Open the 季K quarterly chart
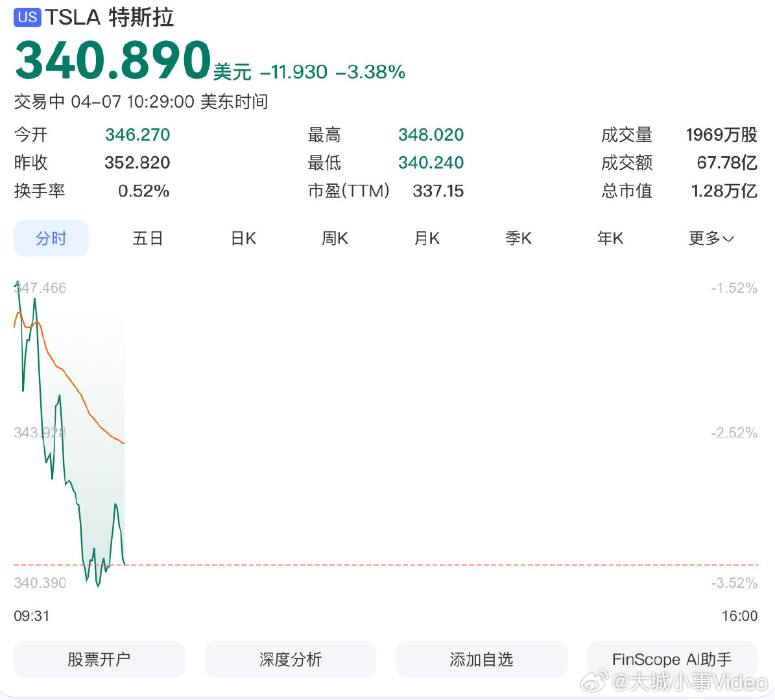The width and height of the screenshot is (775, 700). click(518, 238)
